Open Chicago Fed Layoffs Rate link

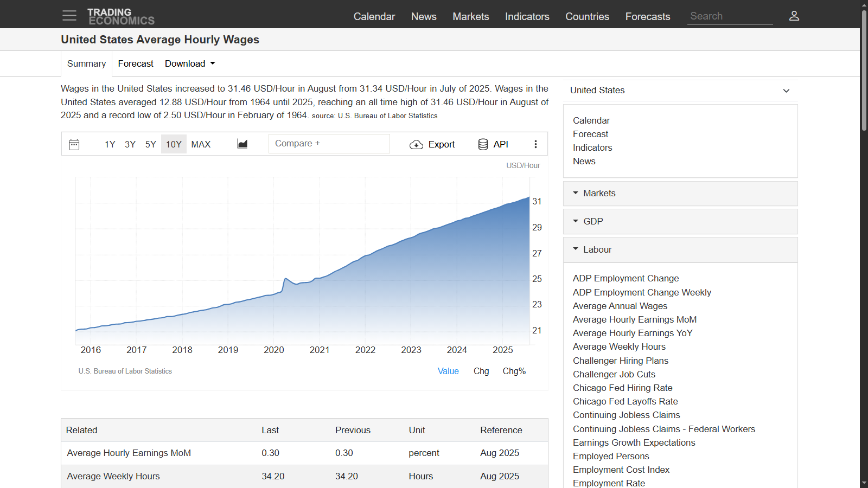[626, 401]
